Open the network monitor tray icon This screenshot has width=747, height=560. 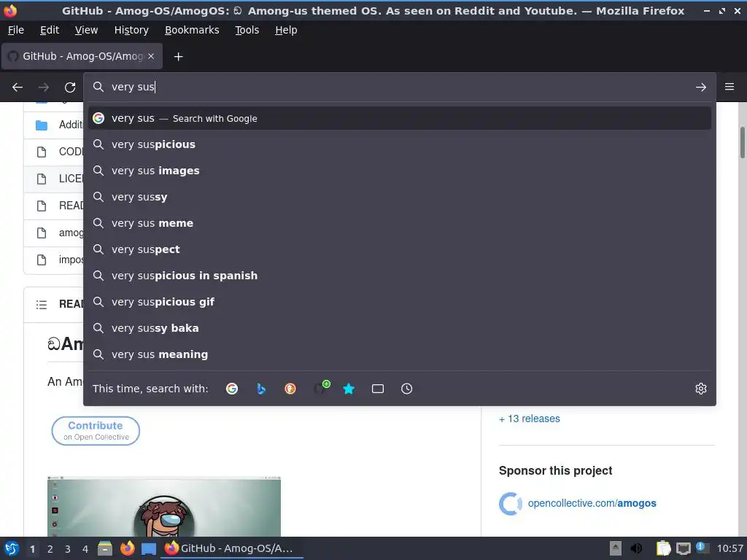click(x=683, y=548)
